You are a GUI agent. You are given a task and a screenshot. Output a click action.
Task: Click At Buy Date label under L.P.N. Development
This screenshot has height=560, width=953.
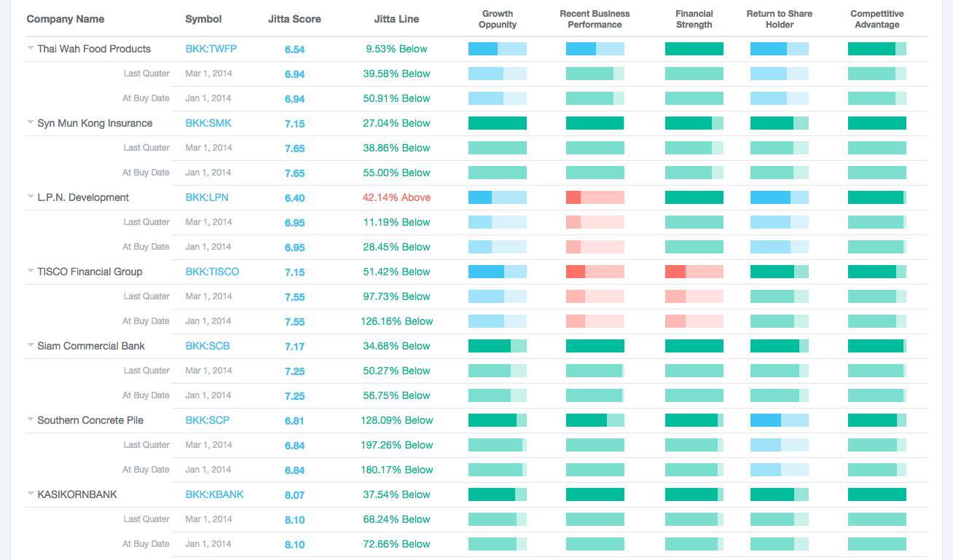[x=146, y=247]
